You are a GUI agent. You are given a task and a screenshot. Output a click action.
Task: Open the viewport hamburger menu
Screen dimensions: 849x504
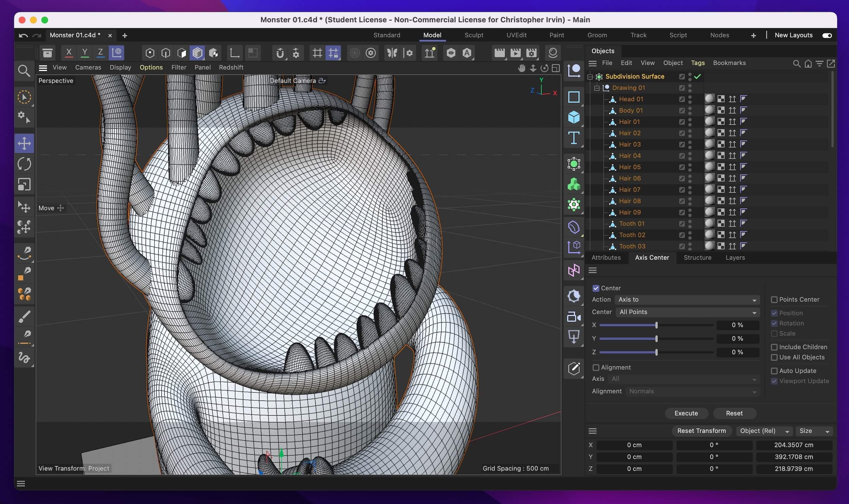pyautogui.click(x=43, y=68)
